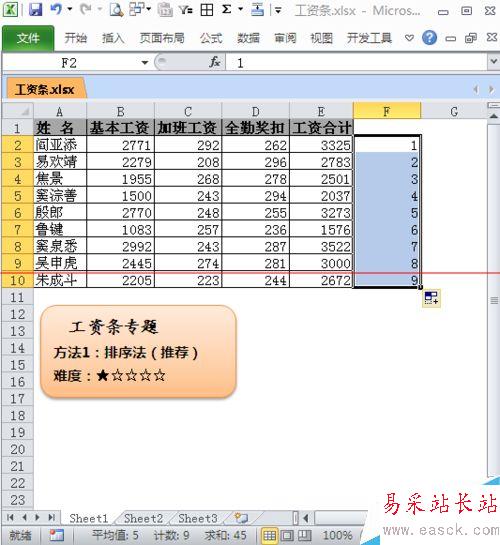Click the Insert Worksheet icon

click(241, 518)
